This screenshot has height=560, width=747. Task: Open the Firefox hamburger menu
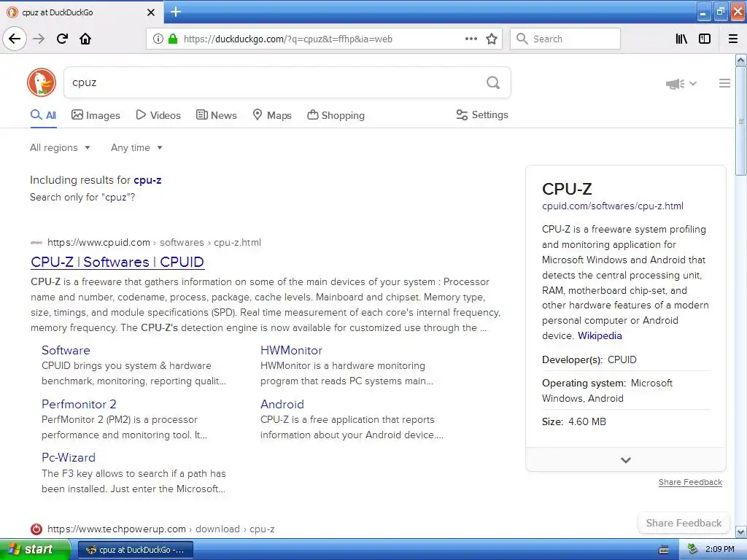[x=733, y=39]
